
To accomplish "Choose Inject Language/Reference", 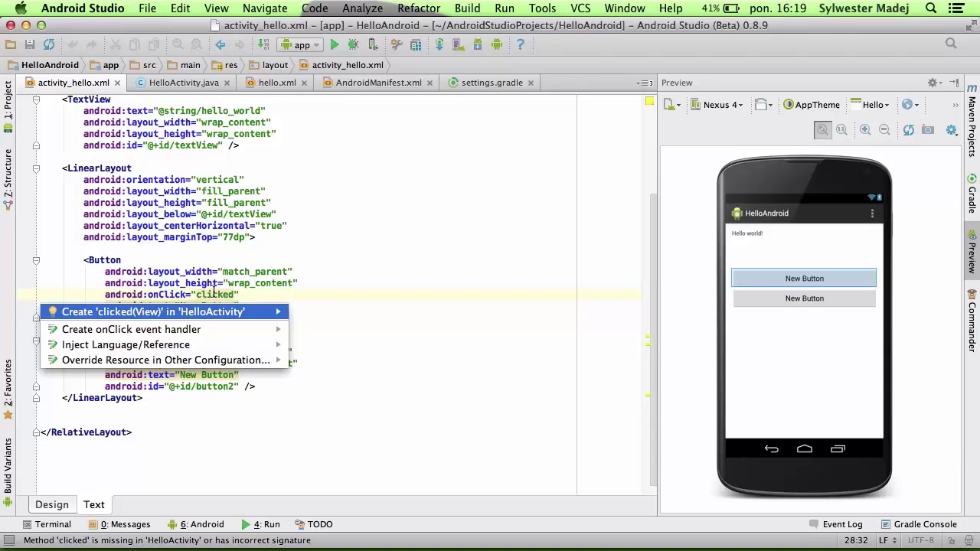I will [165, 344].
